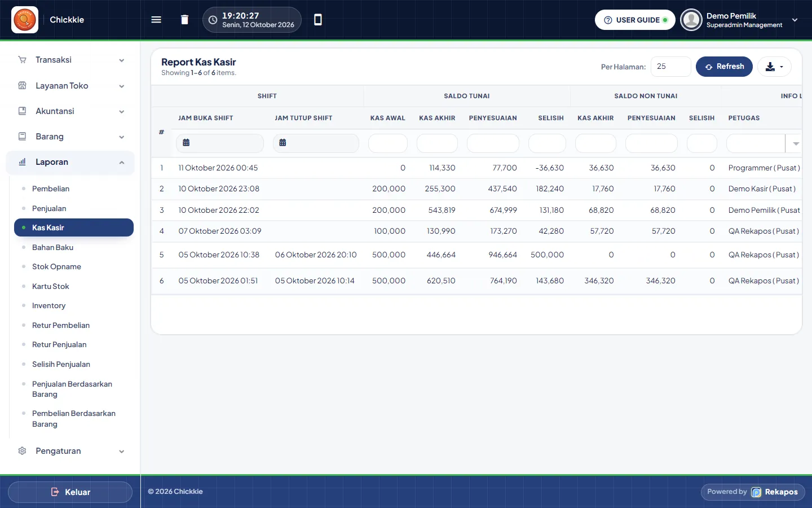This screenshot has width=812, height=508.
Task: Click the Per Halaman input field
Action: click(x=670, y=67)
